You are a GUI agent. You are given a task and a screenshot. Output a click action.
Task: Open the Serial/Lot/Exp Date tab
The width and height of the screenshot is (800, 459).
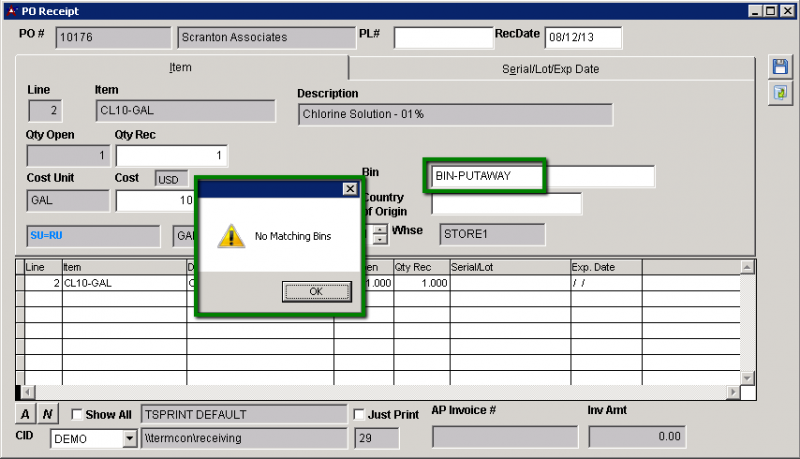pyautogui.click(x=550, y=69)
